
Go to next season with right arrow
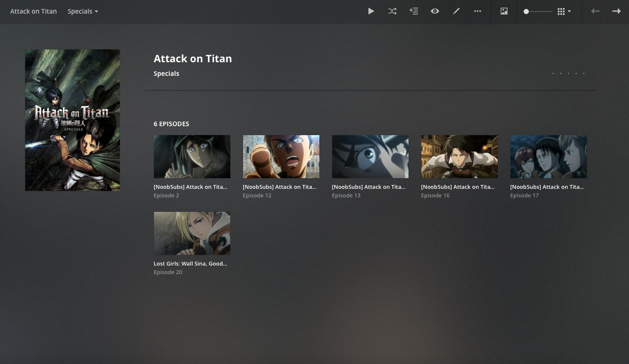pyautogui.click(x=617, y=11)
